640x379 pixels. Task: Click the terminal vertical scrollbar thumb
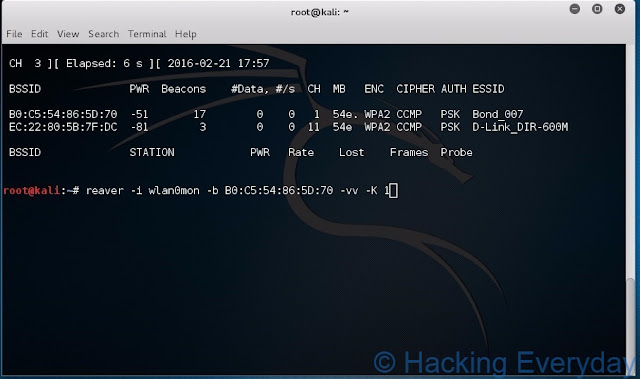[631, 326]
